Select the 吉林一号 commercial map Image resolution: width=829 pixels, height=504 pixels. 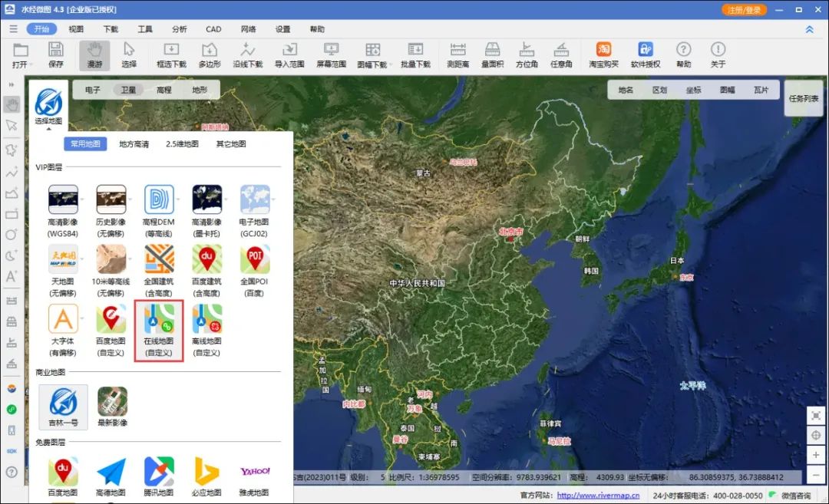pos(64,407)
